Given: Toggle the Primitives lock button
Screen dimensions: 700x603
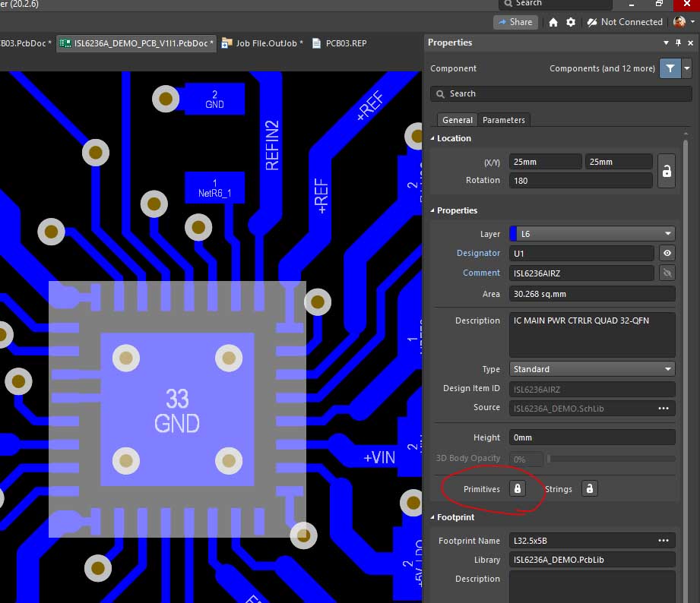Looking at the screenshot, I should [518, 488].
